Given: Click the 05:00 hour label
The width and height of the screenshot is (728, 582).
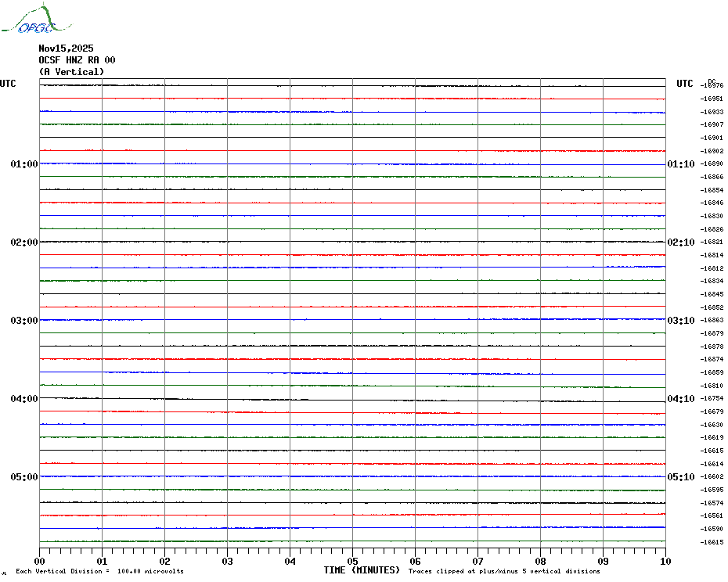Looking at the screenshot, I should pyautogui.click(x=24, y=476).
